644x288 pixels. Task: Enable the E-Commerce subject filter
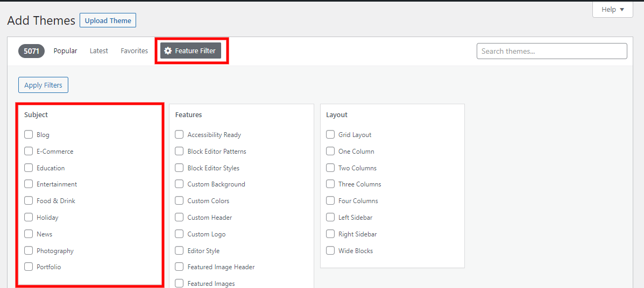29,151
